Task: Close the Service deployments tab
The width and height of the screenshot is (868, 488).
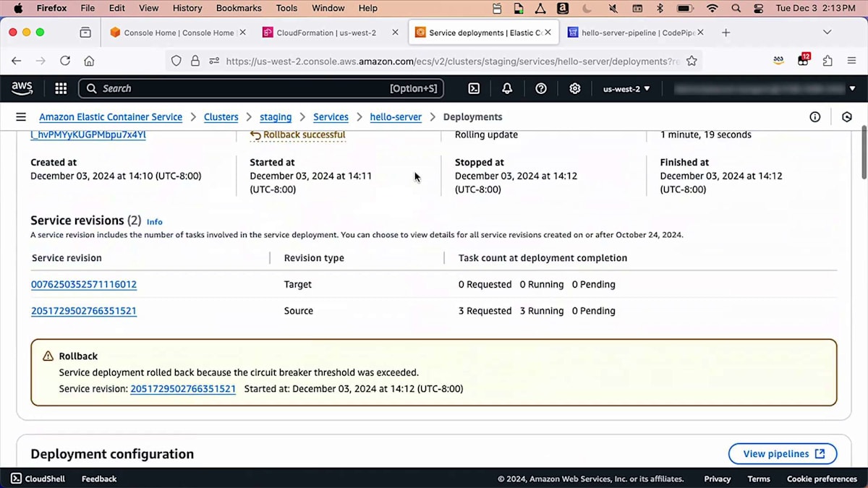Action: tap(548, 33)
